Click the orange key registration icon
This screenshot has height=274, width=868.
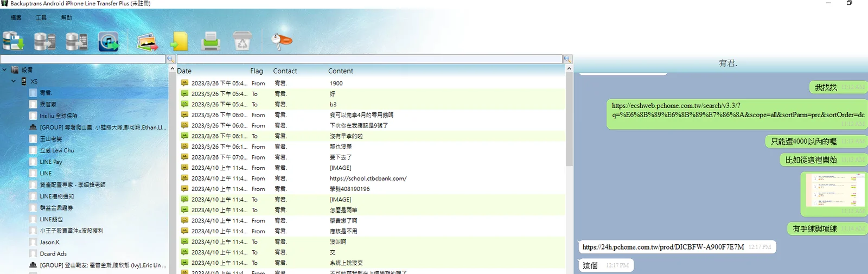click(x=281, y=41)
